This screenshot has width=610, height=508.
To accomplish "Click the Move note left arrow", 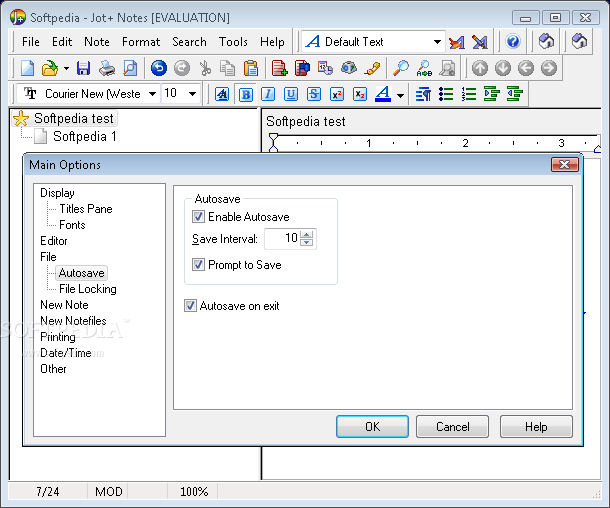I will [x=526, y=68].
